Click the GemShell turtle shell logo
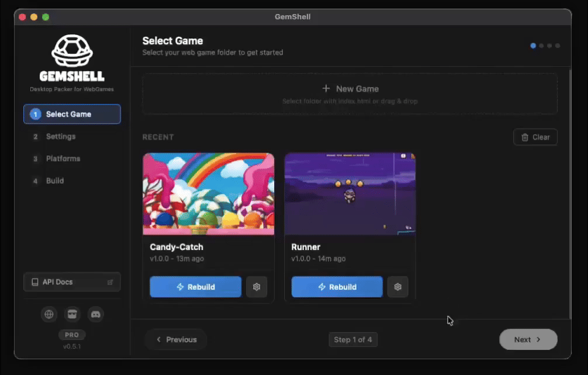The height and width of the screenshot is (375, 588). coord(72,51)
